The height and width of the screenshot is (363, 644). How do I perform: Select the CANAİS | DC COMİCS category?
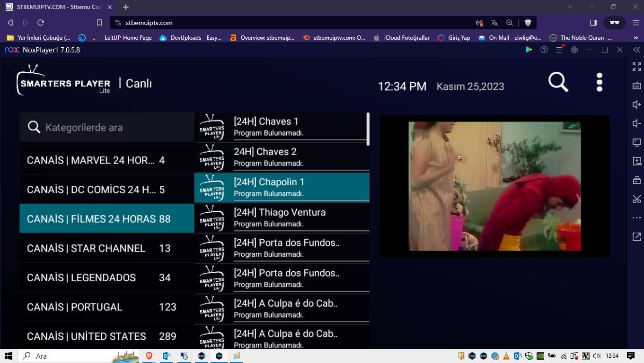tap(107, 190)
